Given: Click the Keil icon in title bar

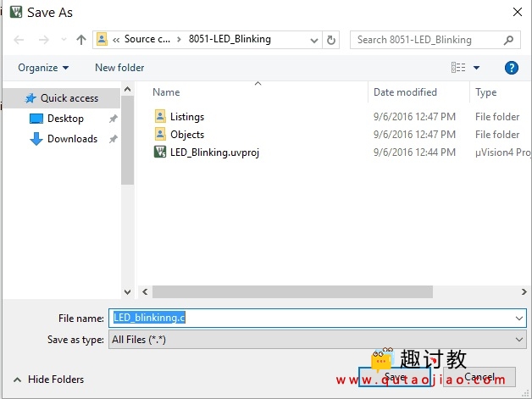Looking at the screenshot, I should point(16,12).
